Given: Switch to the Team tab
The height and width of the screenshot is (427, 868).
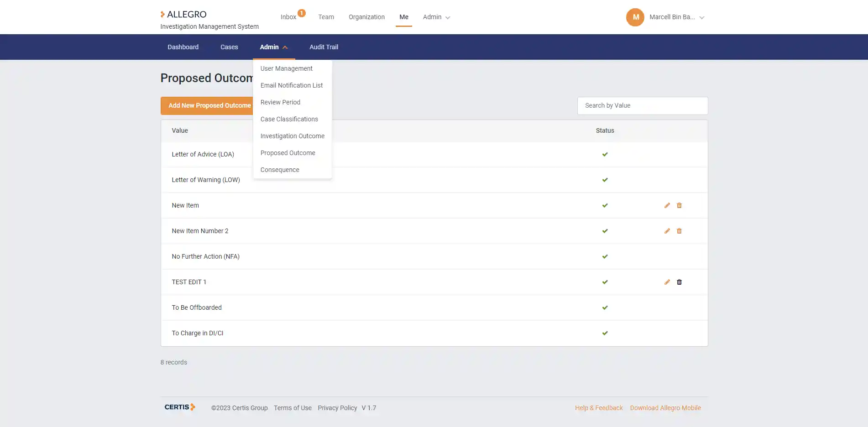Looking at the screenshot, I should coord(326,17).
